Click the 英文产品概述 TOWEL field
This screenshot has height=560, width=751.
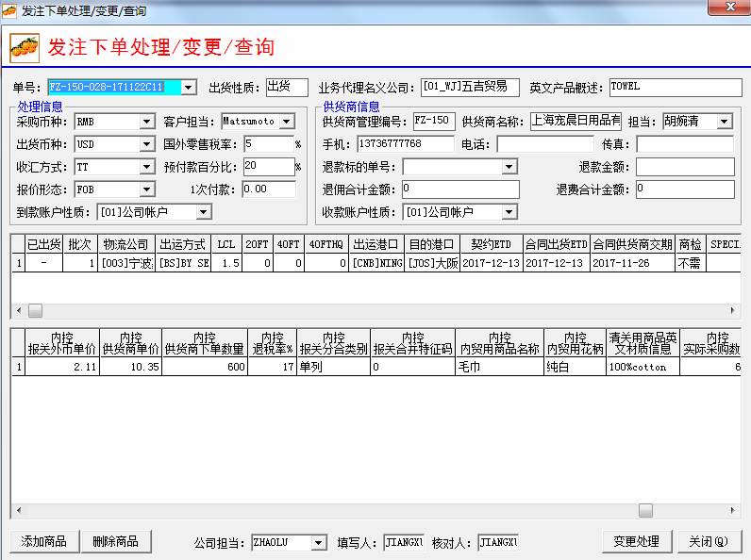coord(676,88)
